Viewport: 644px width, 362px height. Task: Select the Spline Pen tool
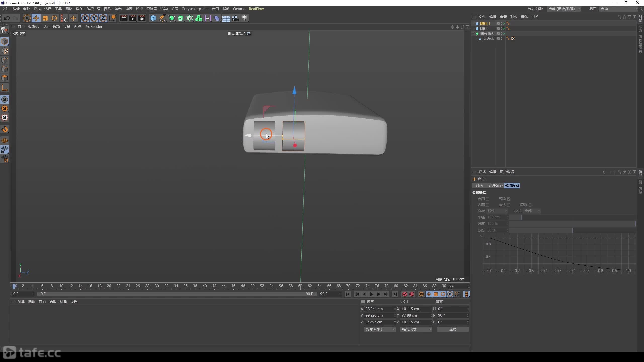(x=163, y=18)
